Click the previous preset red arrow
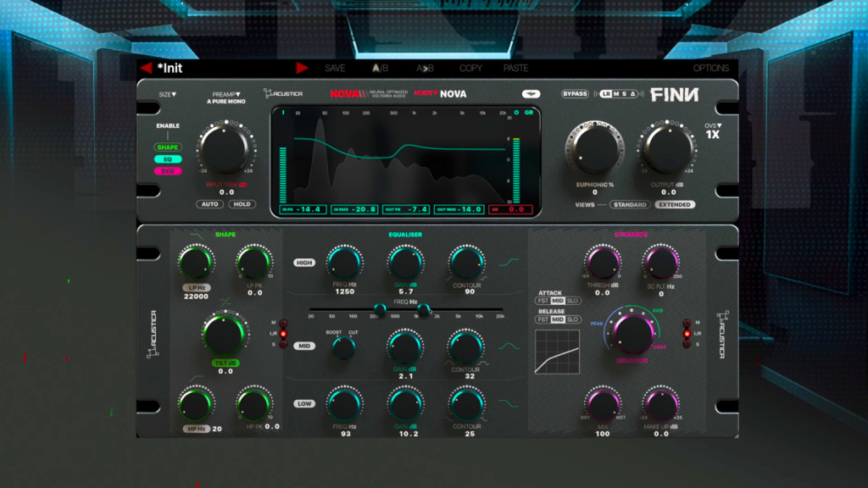Screen dimensions: 868x488 146,68
